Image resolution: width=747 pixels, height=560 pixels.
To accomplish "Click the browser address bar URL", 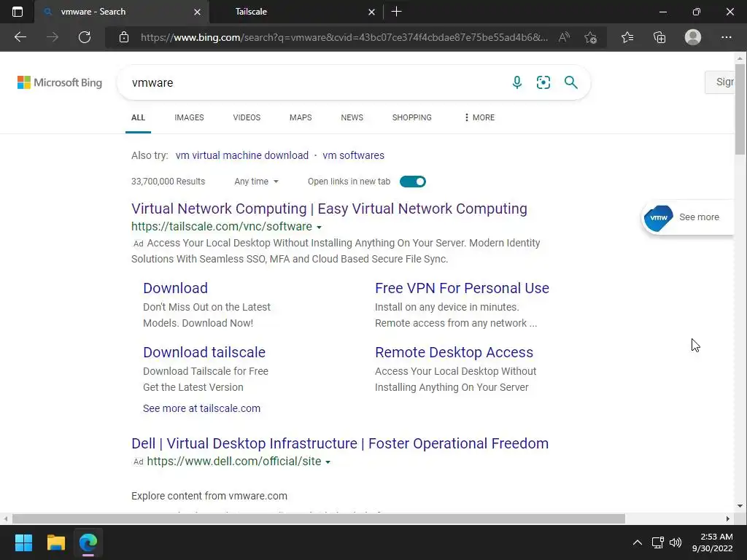I will [344, 37].
